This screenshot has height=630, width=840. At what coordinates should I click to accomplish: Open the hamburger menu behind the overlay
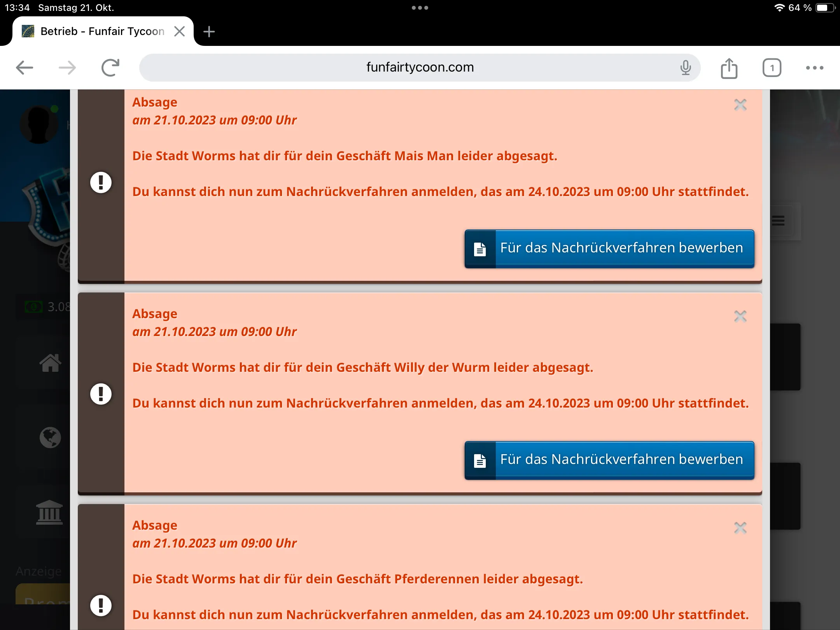point(778,220)
